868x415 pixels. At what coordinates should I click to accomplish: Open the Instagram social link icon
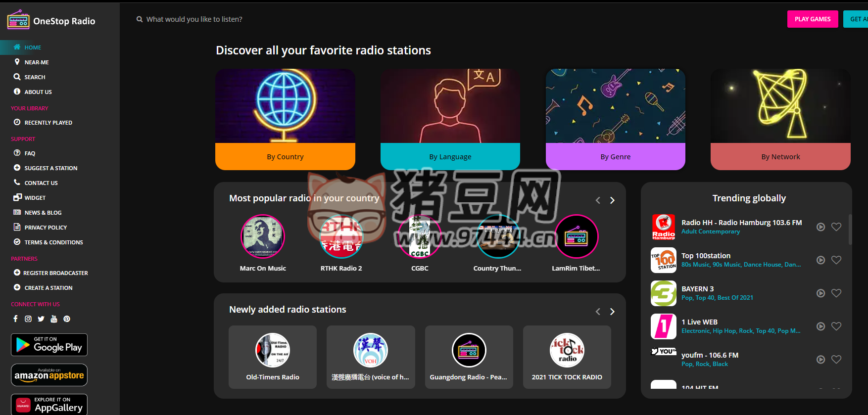tap(28, 319)
